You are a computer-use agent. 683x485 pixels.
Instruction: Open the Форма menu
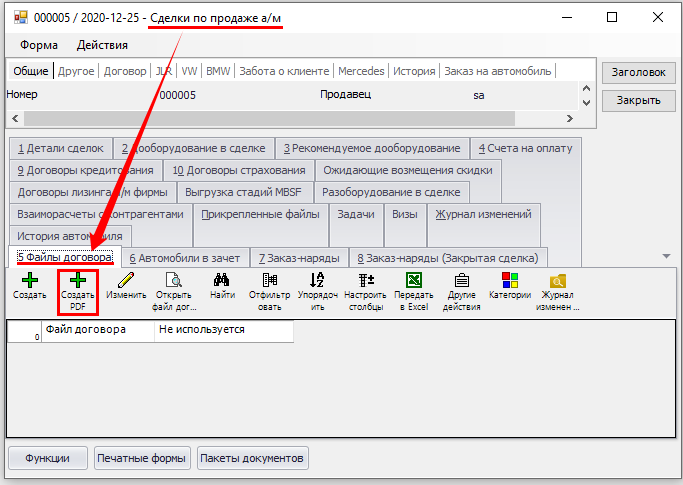pos(38,45)
